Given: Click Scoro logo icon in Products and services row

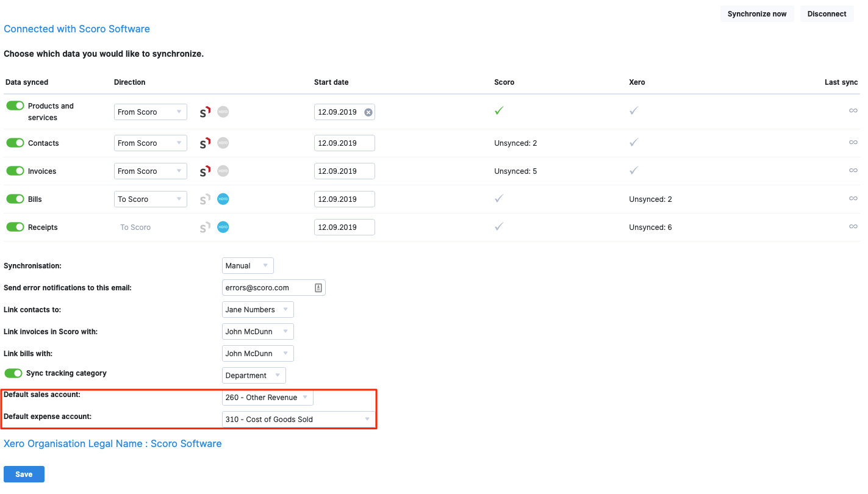Looking at the screenshot, I should point(205,112).
